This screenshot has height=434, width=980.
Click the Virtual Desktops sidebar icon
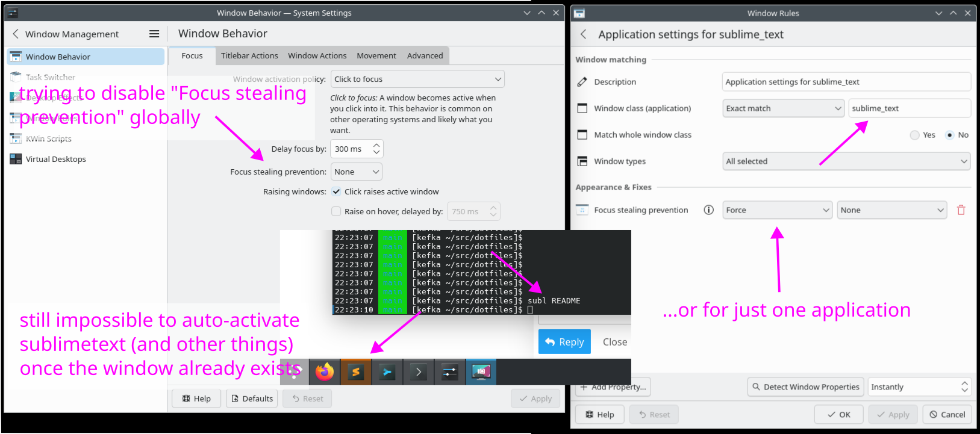(x=16, y=159)
